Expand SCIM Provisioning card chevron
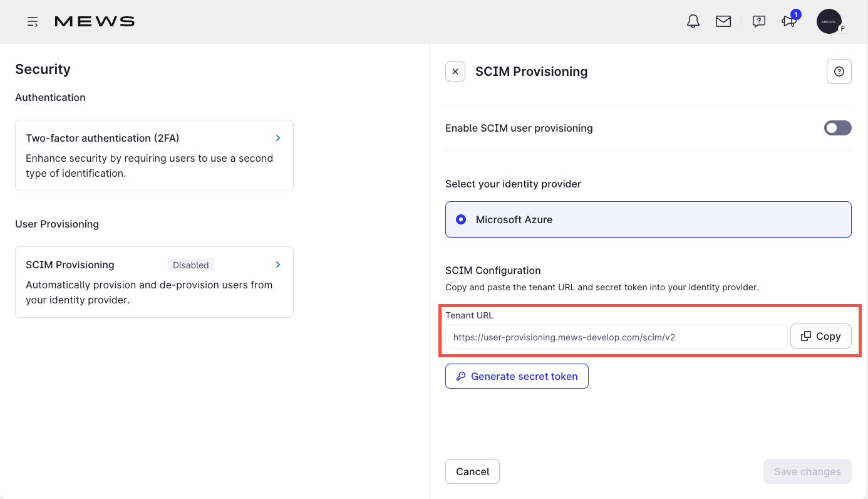The height and width of the screenshot is (499, 868). tap(278, 265)
